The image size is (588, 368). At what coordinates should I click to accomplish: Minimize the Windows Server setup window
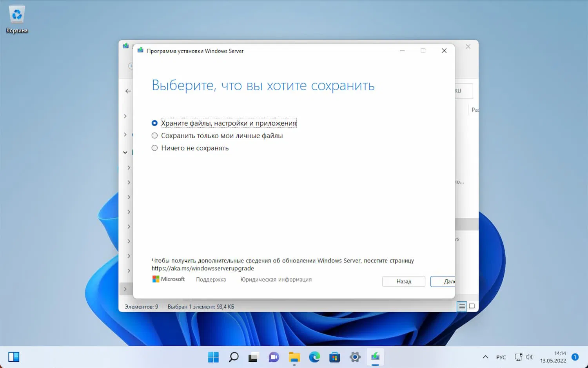pyautogui.click(x=402, y=51)
